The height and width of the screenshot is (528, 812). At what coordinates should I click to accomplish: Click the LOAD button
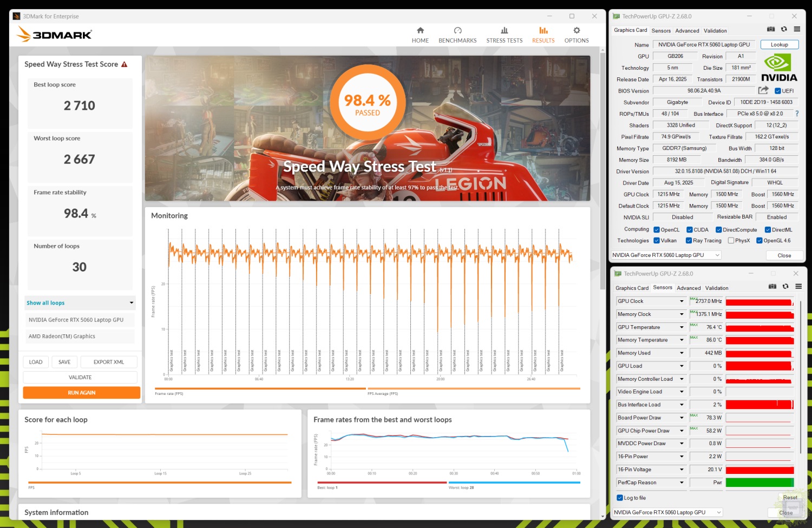36,362
